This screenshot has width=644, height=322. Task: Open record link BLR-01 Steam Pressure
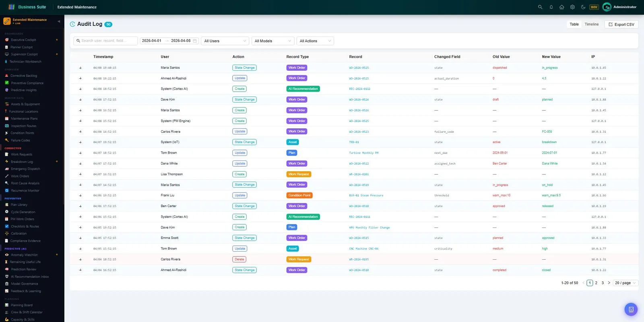coord(366,195)
